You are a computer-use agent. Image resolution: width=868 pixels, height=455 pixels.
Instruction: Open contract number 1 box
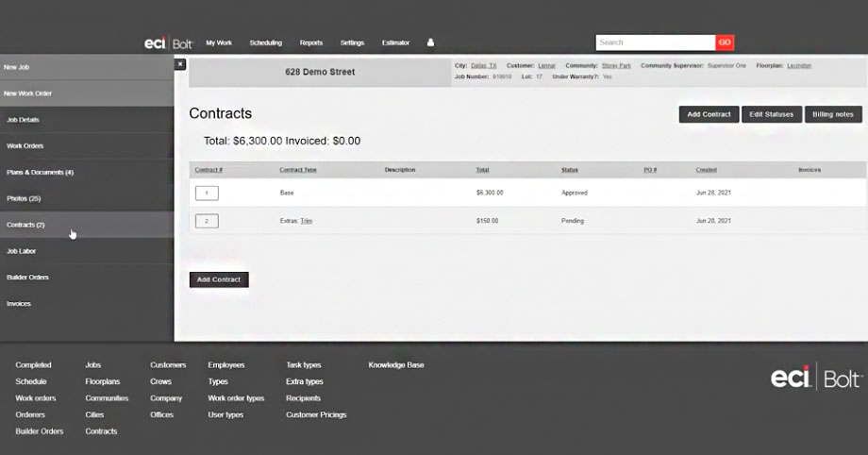click(x=207, y=193)
